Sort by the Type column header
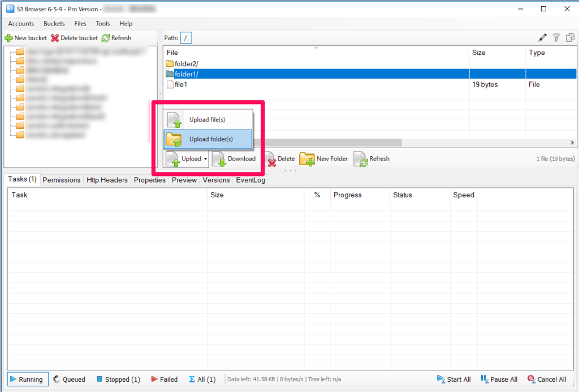Screen dimensions: 579x392 click(x=551, y=53)
